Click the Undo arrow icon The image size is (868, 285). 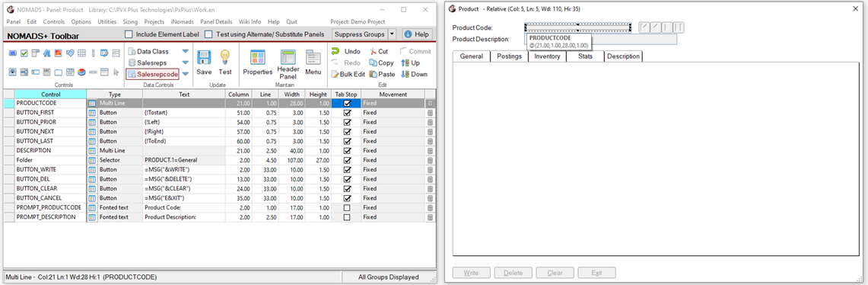point(335,51)
